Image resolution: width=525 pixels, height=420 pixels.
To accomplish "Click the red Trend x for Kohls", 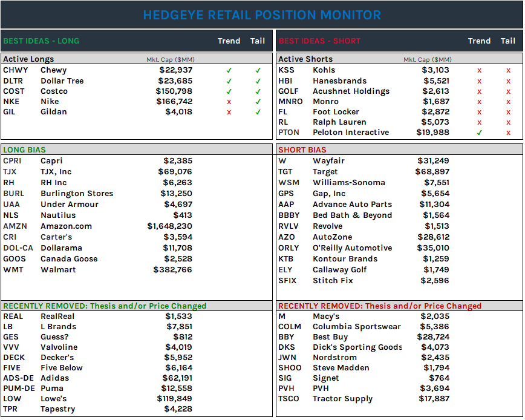I will pos(479,70).
